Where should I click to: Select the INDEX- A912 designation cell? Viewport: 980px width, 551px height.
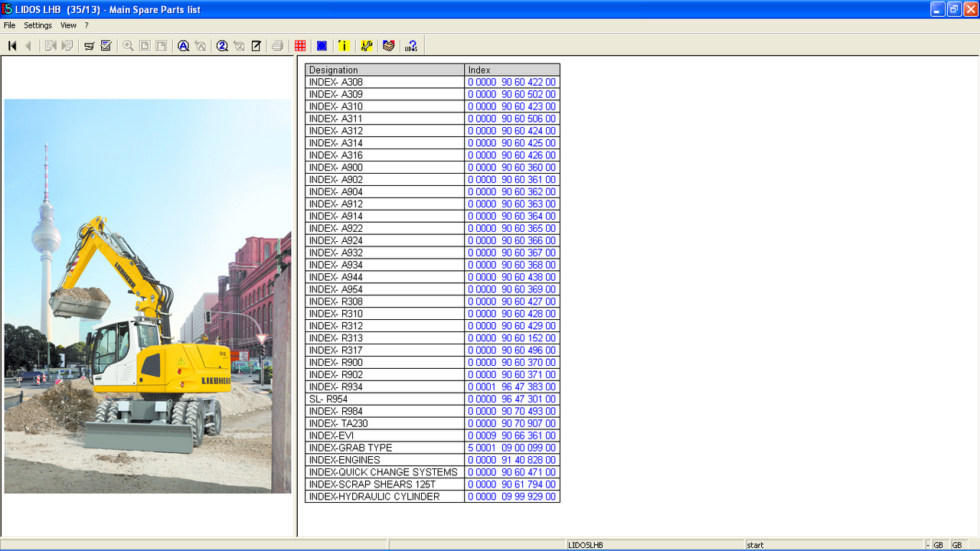click(384, 204)
